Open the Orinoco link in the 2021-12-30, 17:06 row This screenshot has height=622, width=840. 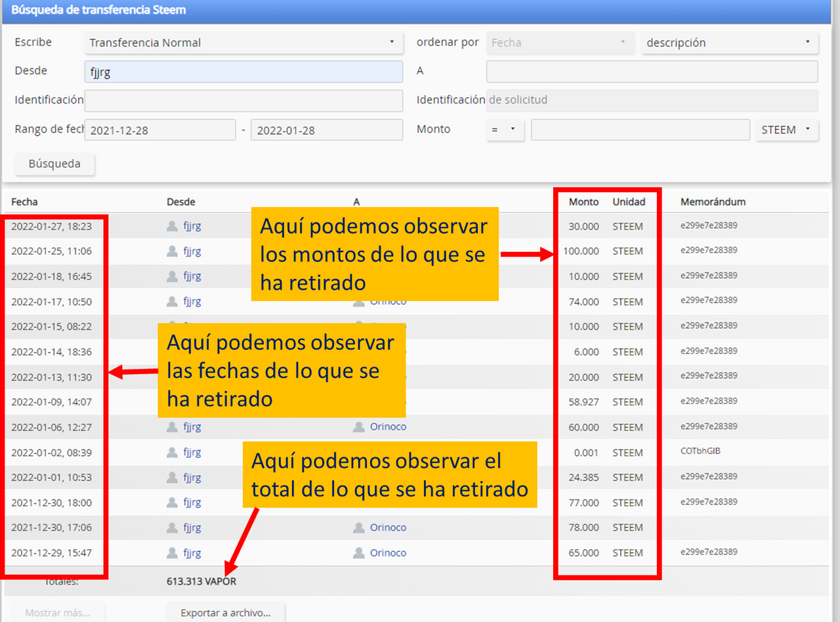[x=388, y=528]
